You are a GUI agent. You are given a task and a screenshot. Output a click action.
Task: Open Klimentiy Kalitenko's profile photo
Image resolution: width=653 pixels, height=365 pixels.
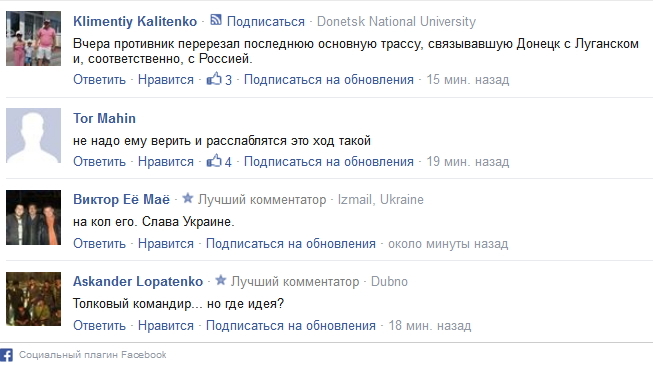(33, 38)
